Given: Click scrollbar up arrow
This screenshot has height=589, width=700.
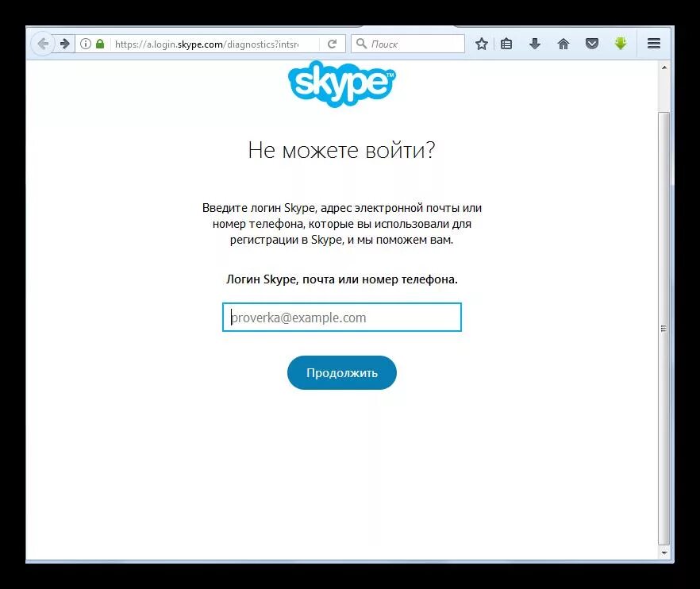Looking at the screenshot, I should point(664,67).
